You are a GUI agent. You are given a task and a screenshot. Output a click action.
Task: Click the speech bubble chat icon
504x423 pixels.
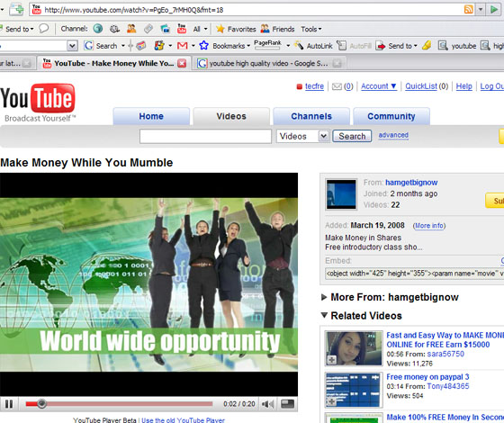pyautogui.click(x=44, y=29)
